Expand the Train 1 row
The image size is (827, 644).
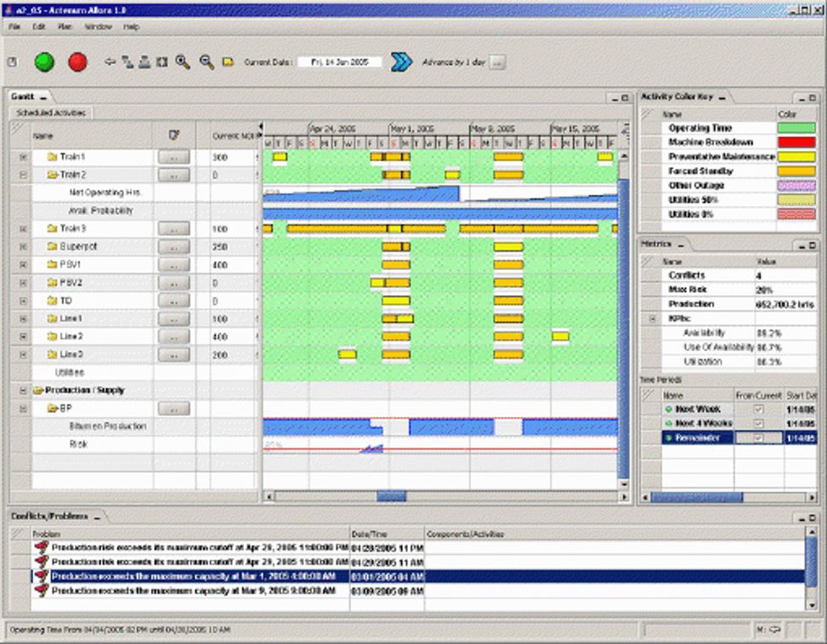[23, 157]
